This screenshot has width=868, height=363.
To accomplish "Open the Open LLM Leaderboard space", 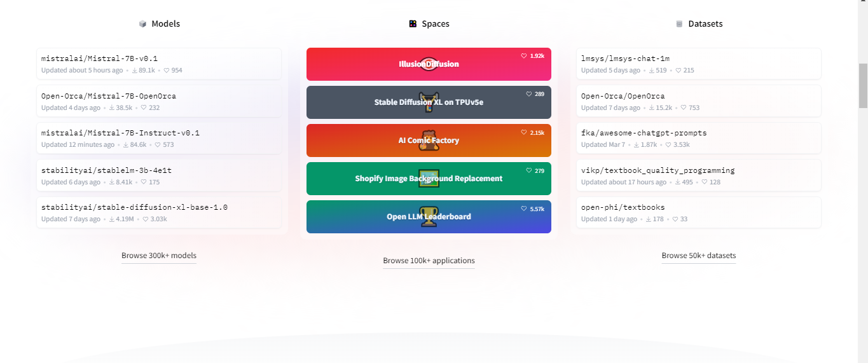I will pyautogui.click(x=429, y=217).
